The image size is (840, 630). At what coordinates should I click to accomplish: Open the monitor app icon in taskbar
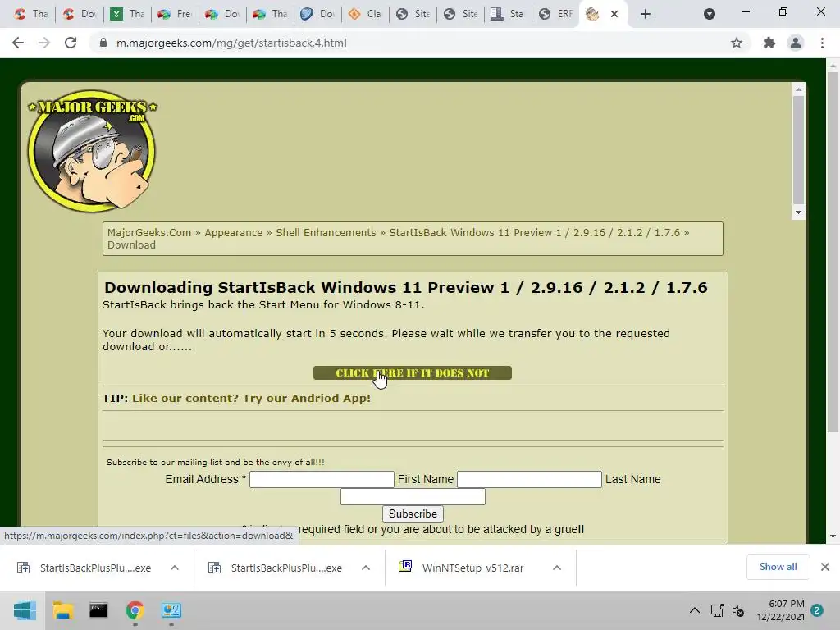coord(171,610)
